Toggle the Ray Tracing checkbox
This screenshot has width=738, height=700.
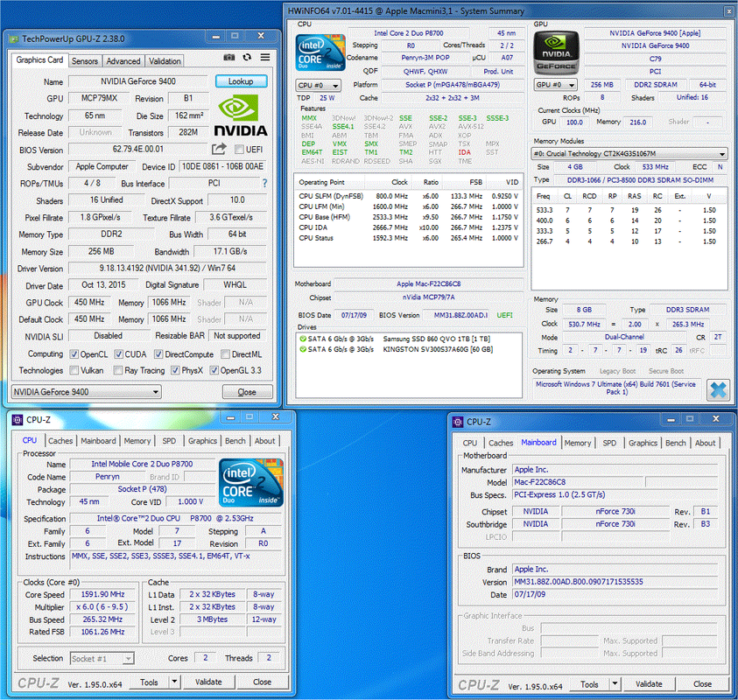tap(118, 370)
